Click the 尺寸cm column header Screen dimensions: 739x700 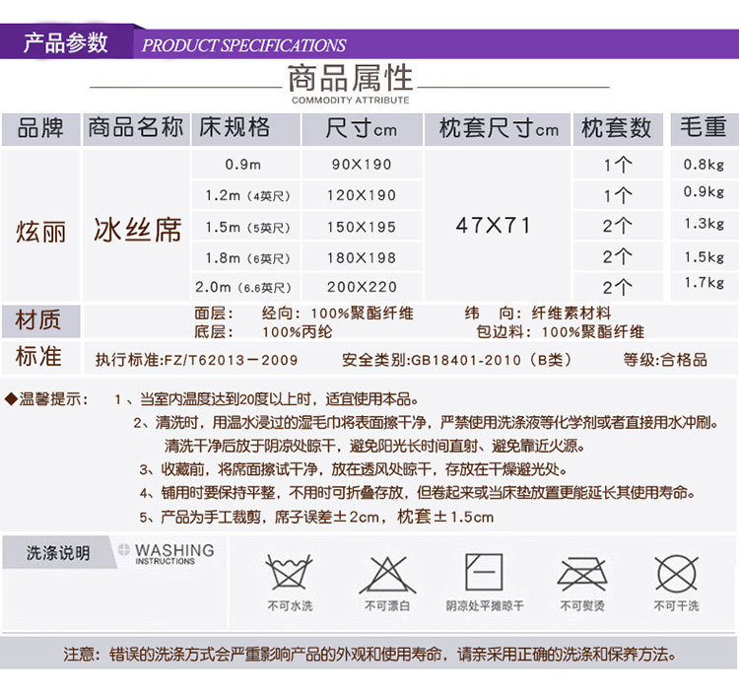[362, 128]
